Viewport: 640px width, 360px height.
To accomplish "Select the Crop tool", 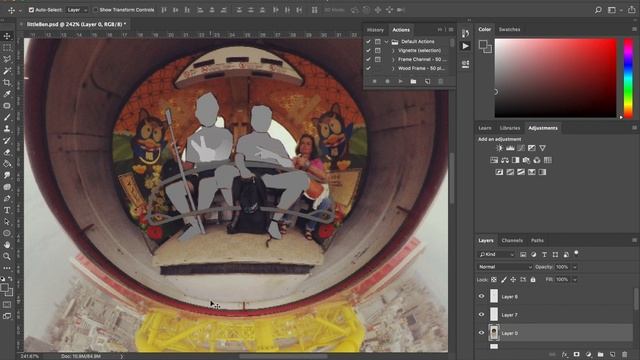I will pyautogui.click(x=7, y=82).
